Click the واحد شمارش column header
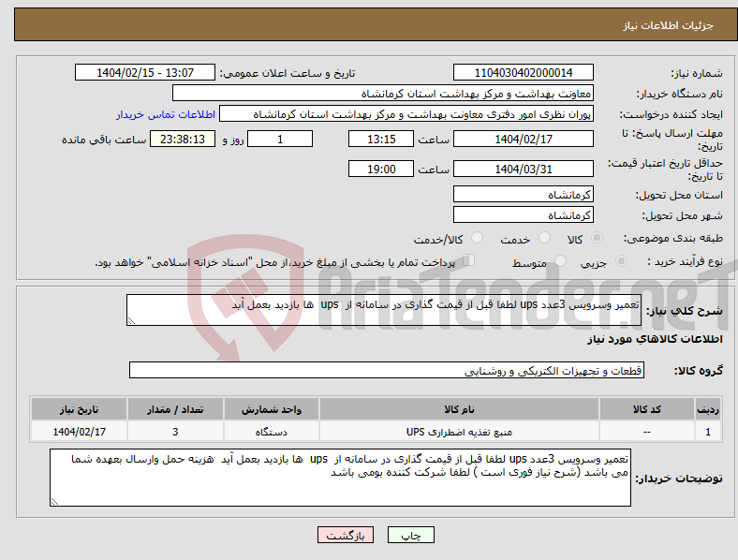 [x=272, y=409]
